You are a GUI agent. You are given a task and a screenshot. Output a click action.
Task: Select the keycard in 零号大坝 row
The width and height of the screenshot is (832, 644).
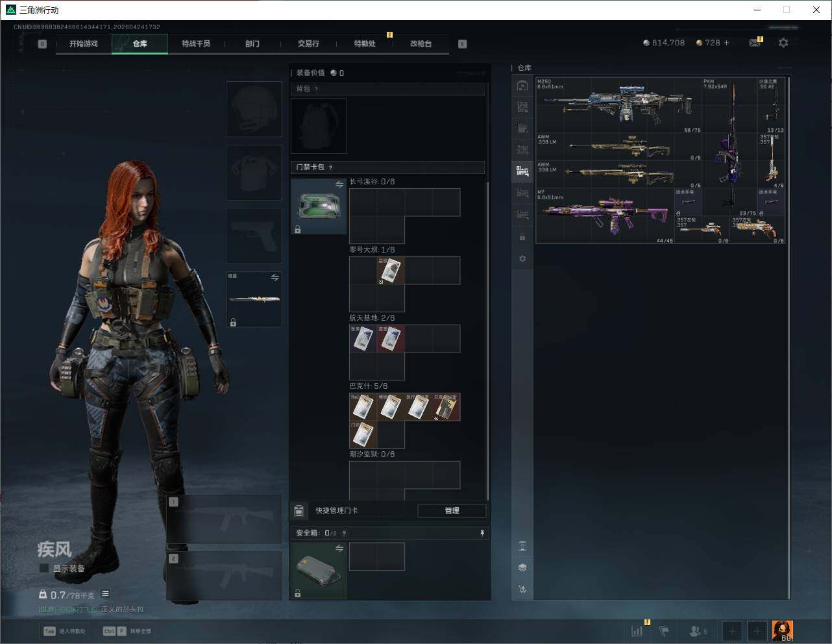tap(391, 271)
